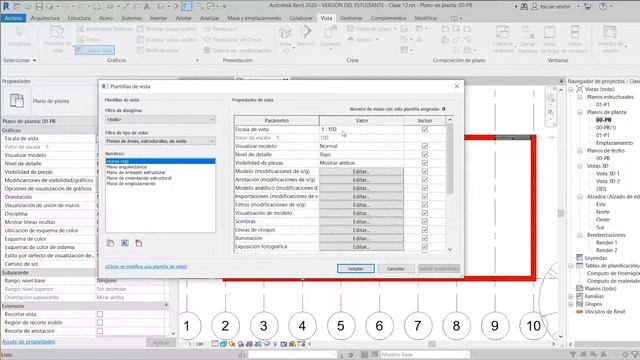
Task: Click the view properties table vertical scrollbar
Action: 450,159
